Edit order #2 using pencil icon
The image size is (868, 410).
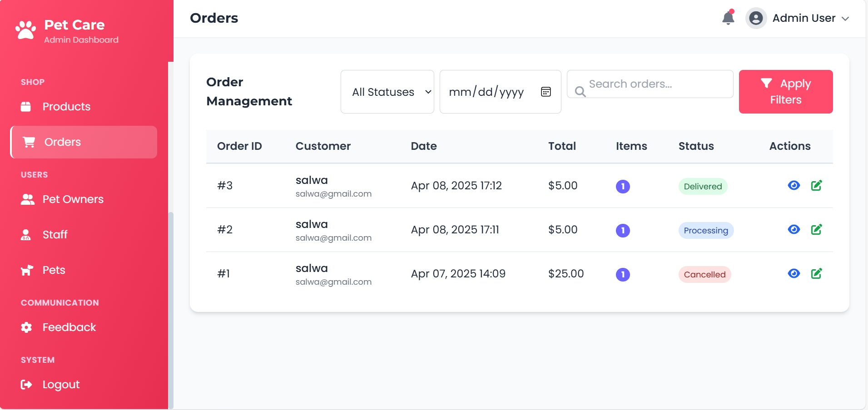click(x=816, y=230)
